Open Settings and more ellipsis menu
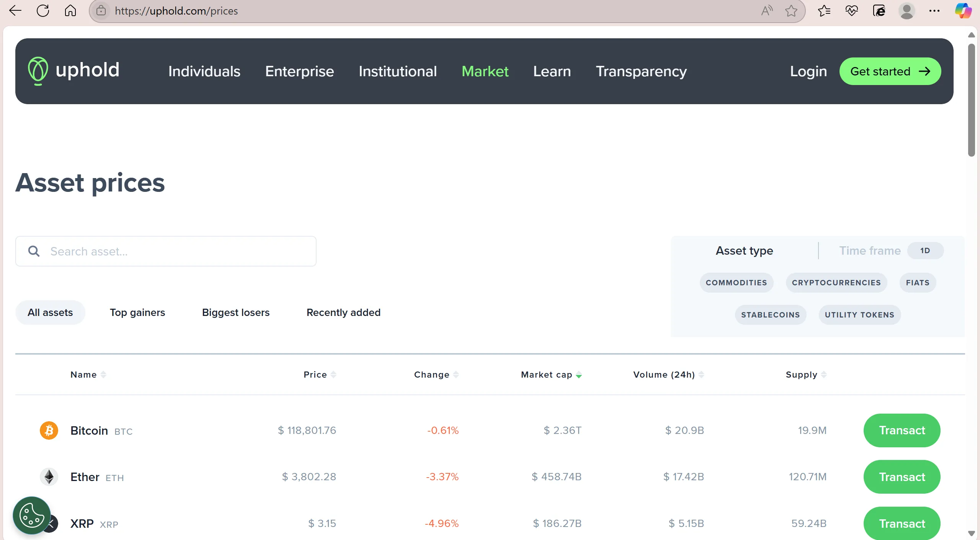Screen dimensions: 980x540 (x=934, y=11)
